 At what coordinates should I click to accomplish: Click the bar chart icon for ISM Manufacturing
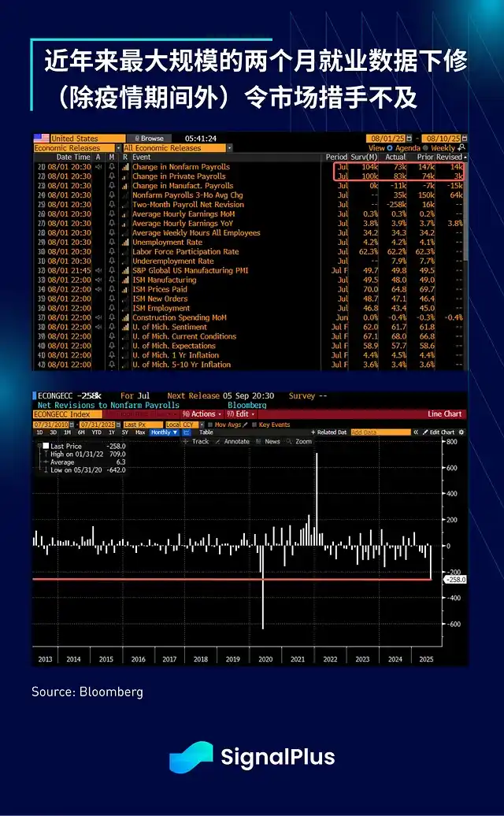[125, 280]
